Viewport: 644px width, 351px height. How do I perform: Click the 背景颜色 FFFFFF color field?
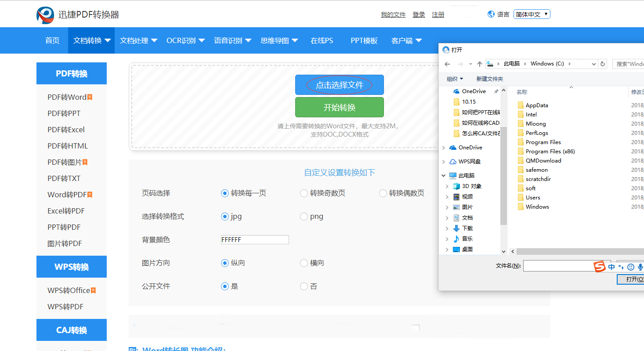255,239
